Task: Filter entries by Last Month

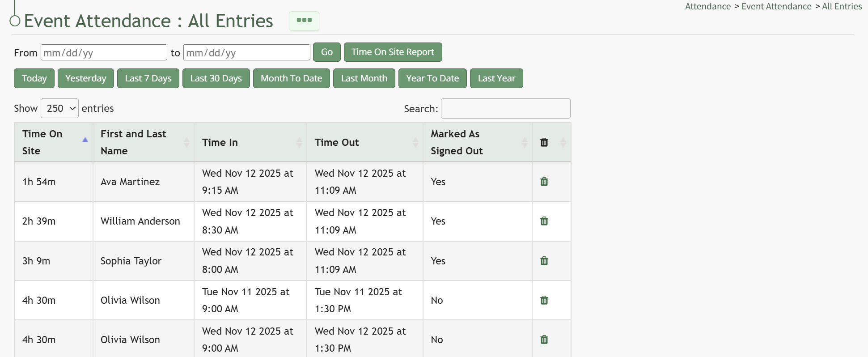Action: (x=364, y=78)
